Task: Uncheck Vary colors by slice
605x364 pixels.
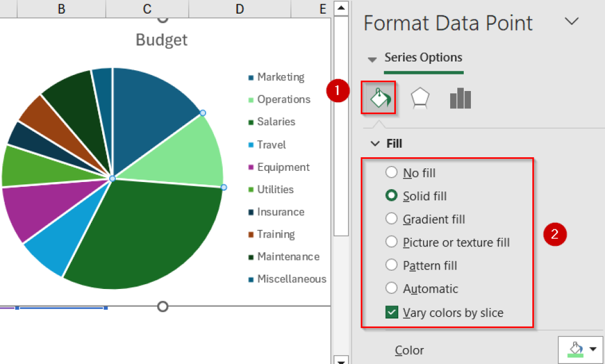Action: [391, 313]
